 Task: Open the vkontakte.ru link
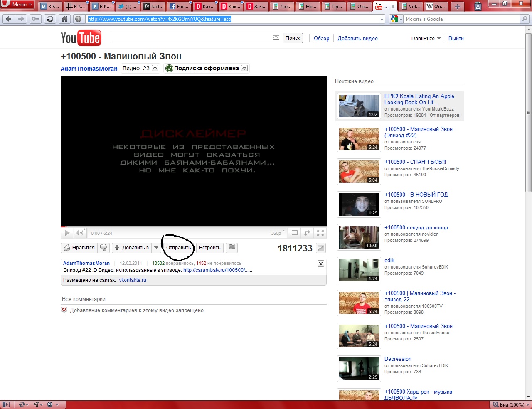tap(133, 280)
